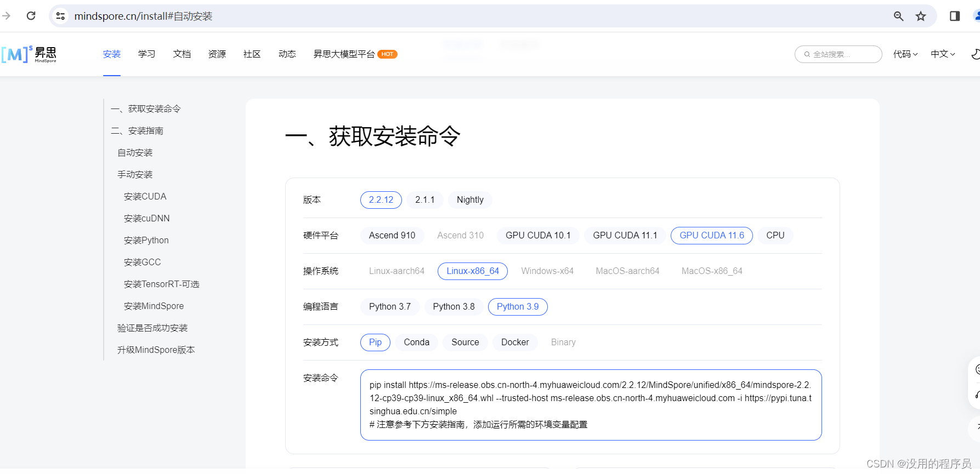Jump to 安装Python section
The height and width of the screenshot is (474, 980).
(x=146, y=241)
